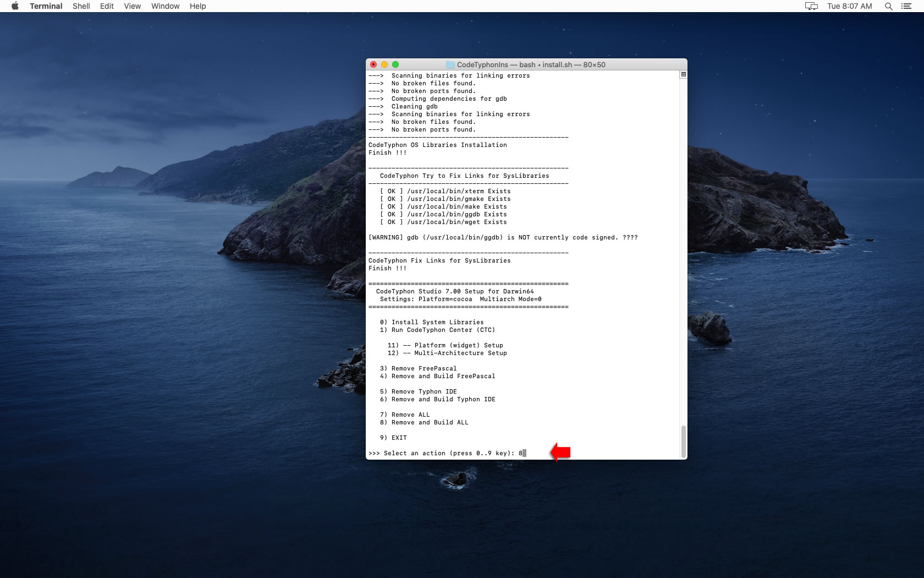Click the clock showing Tue 8:07 AM
This screenshot has width=924, height=578.
pyautogui.click(x=850, y=6)
